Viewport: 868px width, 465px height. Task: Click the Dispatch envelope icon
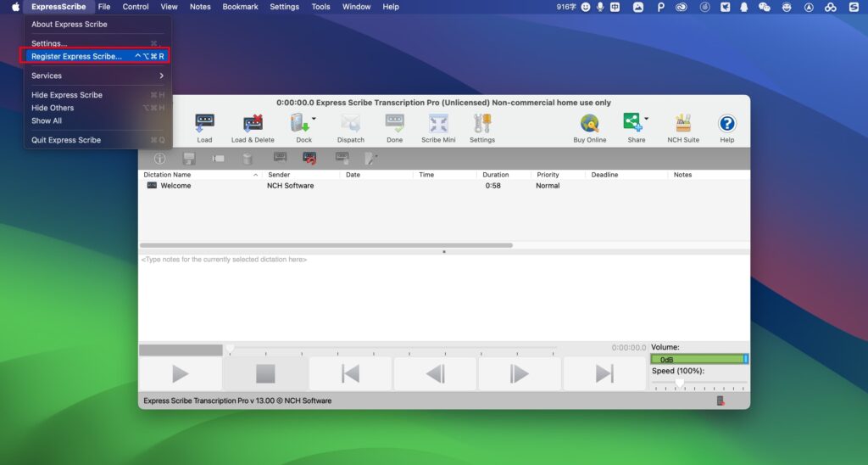(x=350, y=123)
